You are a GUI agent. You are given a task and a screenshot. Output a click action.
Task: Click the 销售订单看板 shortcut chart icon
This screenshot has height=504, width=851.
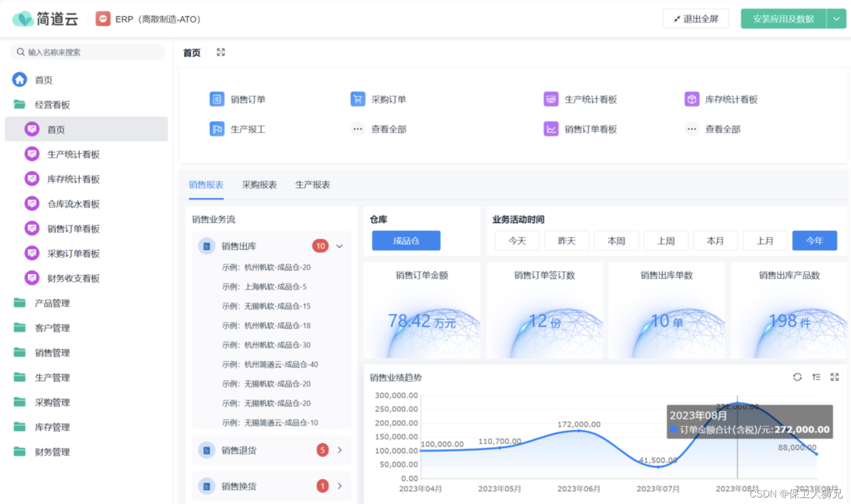coord(551,129)
